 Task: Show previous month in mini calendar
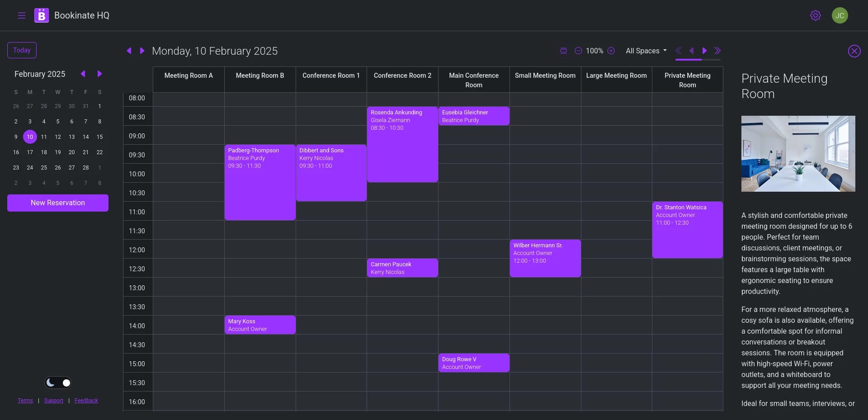[83, 74]
